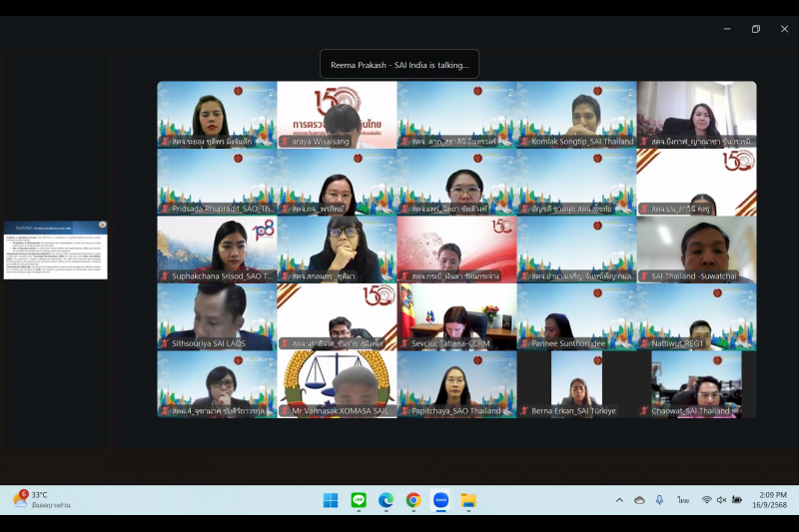Expand hidden system tray icons chevron
Viewport: 799px width, 532px height.
(619, 500)
